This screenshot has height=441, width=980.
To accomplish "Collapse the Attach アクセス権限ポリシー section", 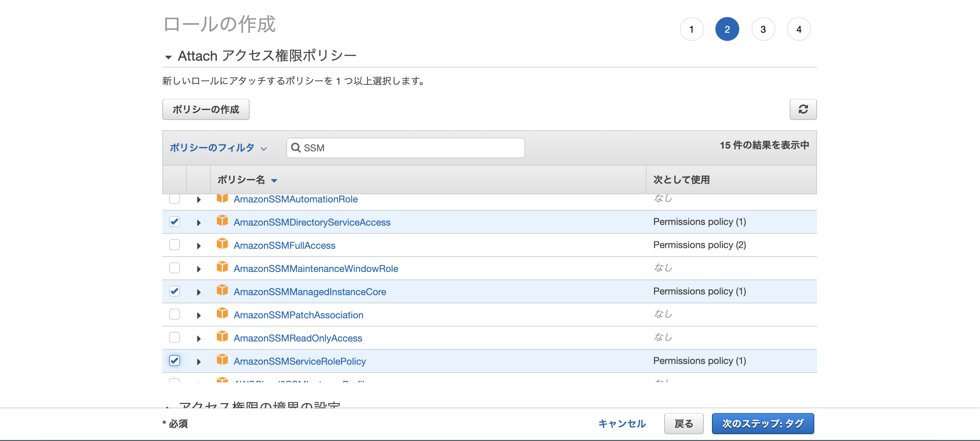I will 168,56.
